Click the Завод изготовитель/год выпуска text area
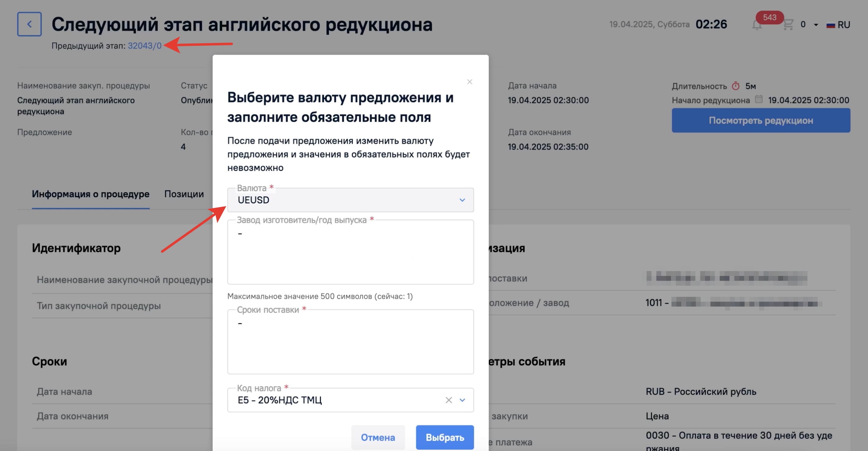Viewport: 868px width, 451px height. point(351,252)
